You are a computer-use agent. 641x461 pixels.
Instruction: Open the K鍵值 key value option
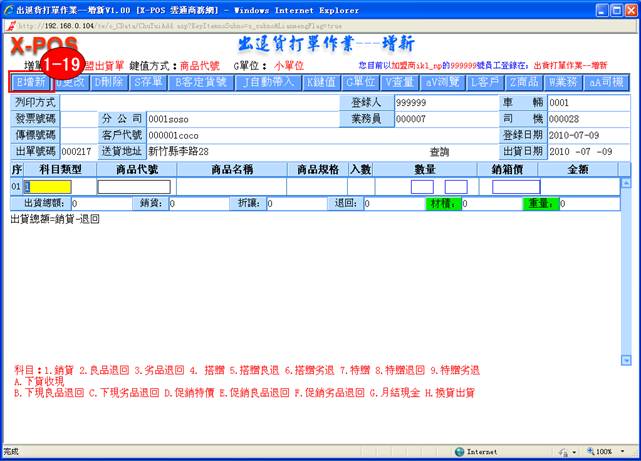(321, 81)
